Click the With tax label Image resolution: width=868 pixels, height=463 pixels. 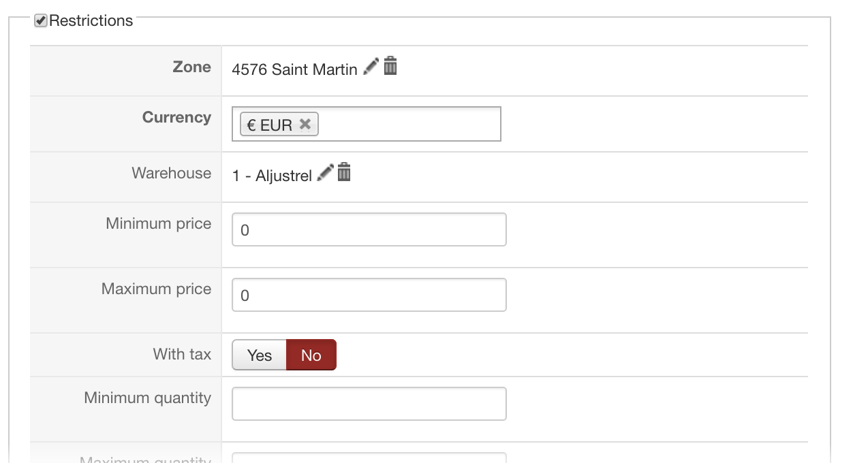click(183, 354)
